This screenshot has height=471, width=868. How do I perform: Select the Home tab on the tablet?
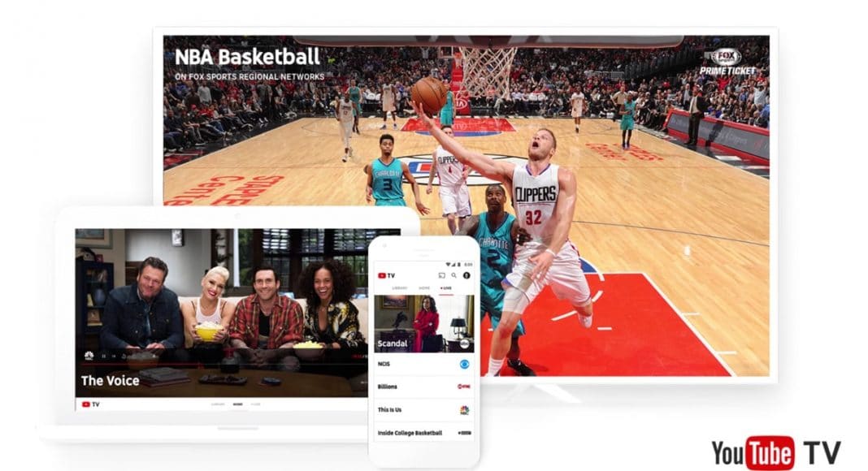click(x=237, y=404)
